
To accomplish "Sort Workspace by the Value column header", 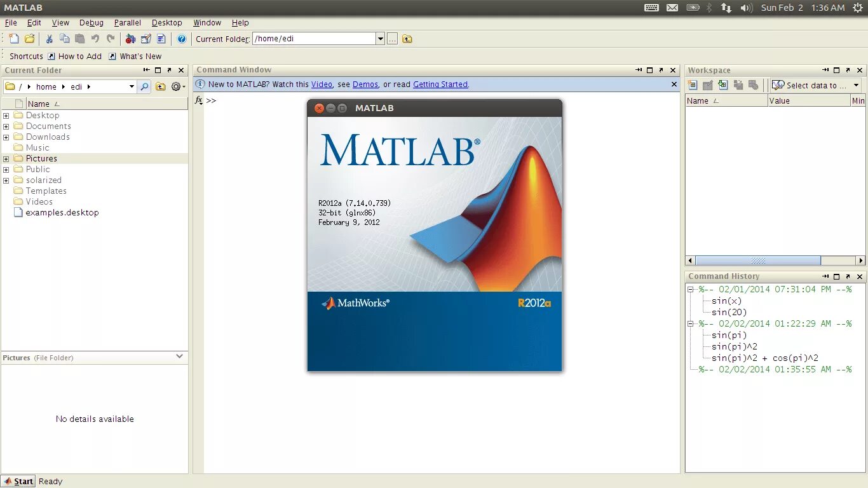I will coord(808,100).
